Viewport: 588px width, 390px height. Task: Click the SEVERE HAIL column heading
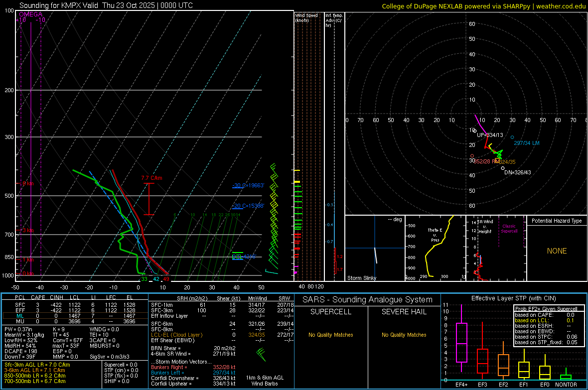(404, 312)
